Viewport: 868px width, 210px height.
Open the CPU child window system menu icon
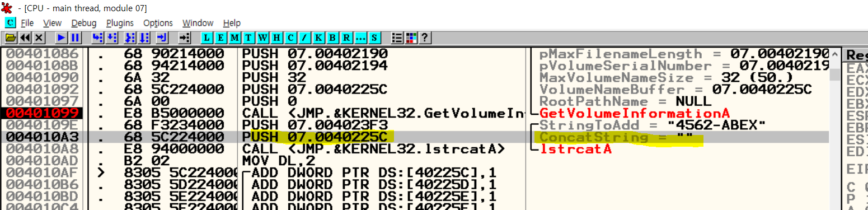10,23
